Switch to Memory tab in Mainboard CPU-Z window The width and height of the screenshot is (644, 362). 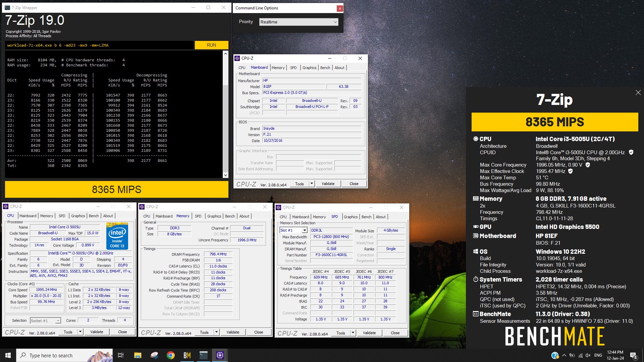pyautogui.click(x=278, y=68)
